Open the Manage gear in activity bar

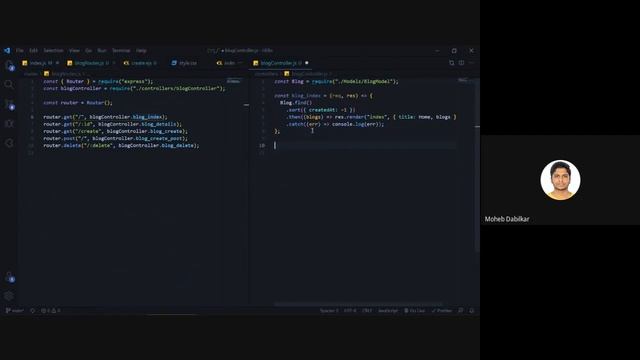point(9,296)
